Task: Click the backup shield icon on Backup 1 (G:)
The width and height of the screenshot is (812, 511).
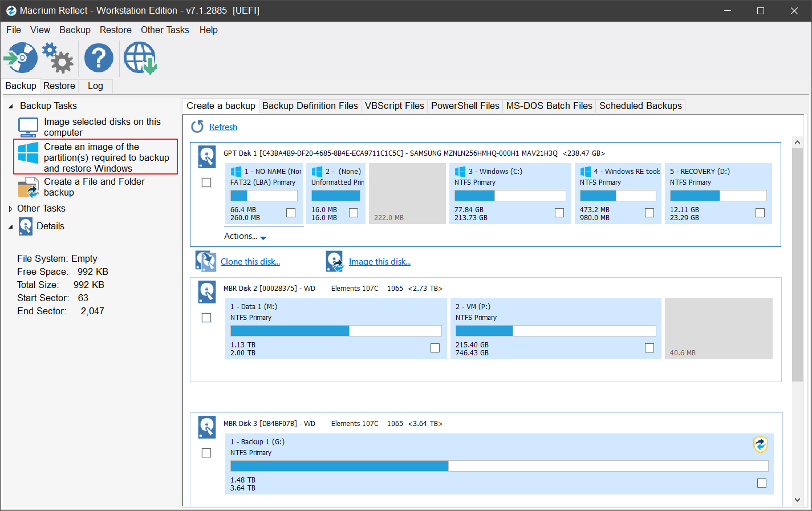Action: click(x=760, y=444)
